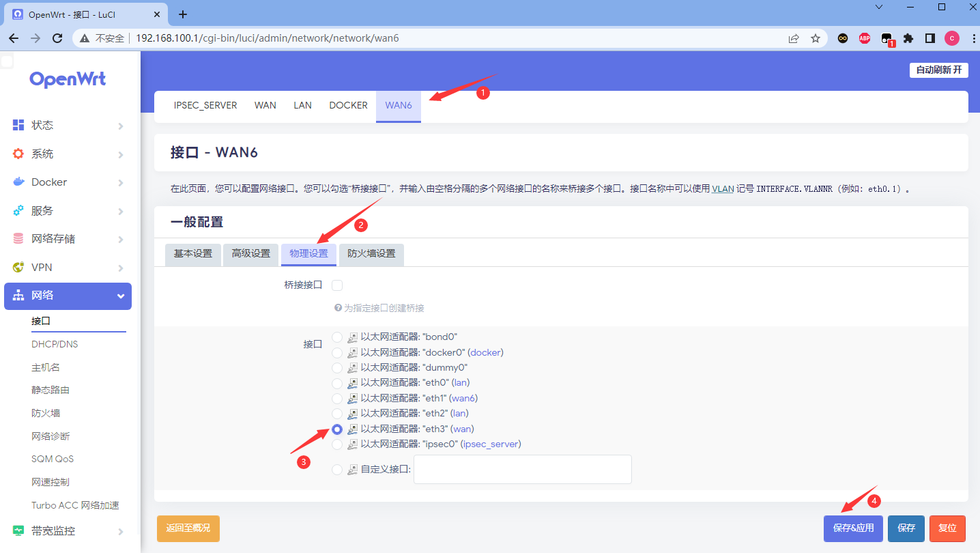
Task: Click the 网络 network topology icon
Action: coord(18,296)
